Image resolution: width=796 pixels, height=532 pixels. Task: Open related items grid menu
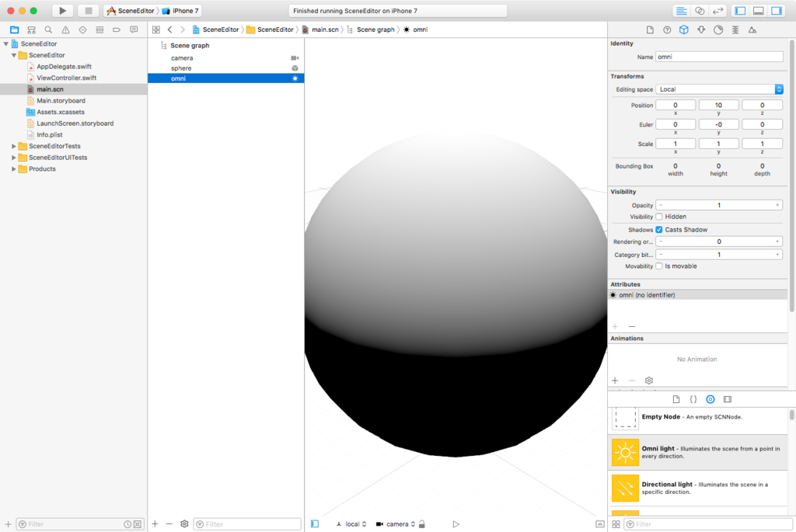pyautogui.click(x=155, y=30)
